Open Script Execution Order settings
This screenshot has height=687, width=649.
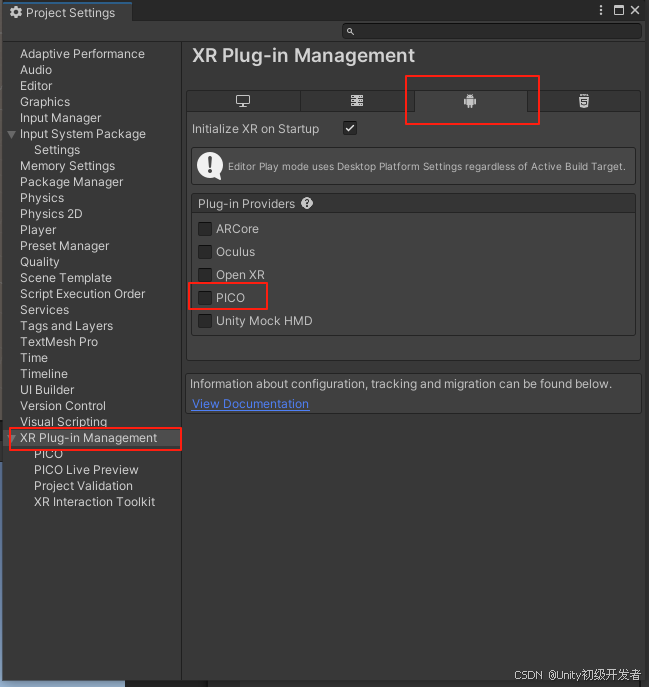[82, 294]
